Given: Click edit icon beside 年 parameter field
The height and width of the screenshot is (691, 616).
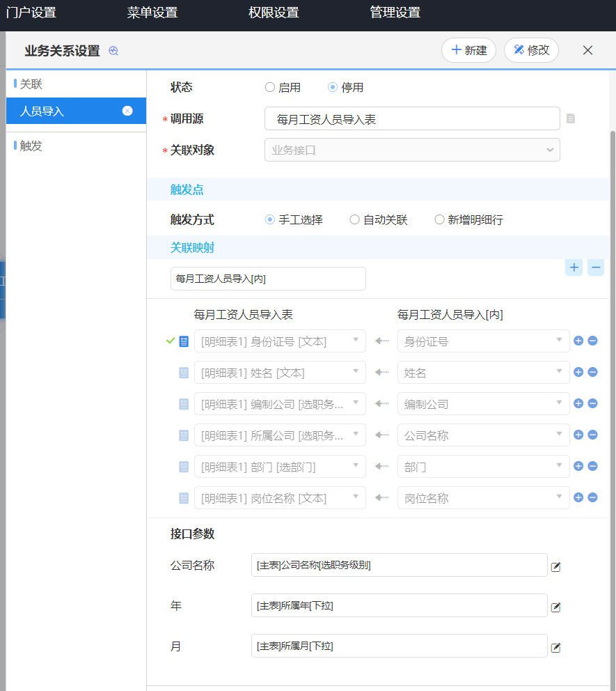Looking at the screenshot, I should click(x=555, y=607).
